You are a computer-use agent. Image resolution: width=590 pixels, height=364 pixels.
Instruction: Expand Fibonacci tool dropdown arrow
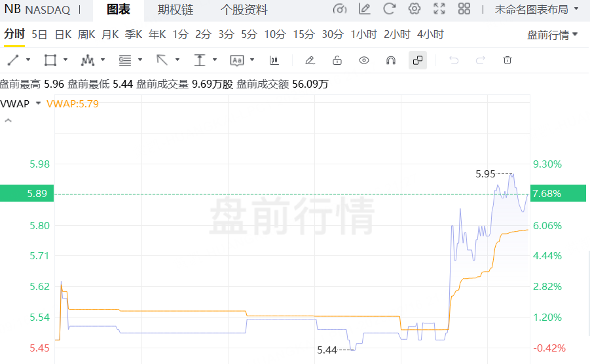pyautogui.click(x=140, y=60)
